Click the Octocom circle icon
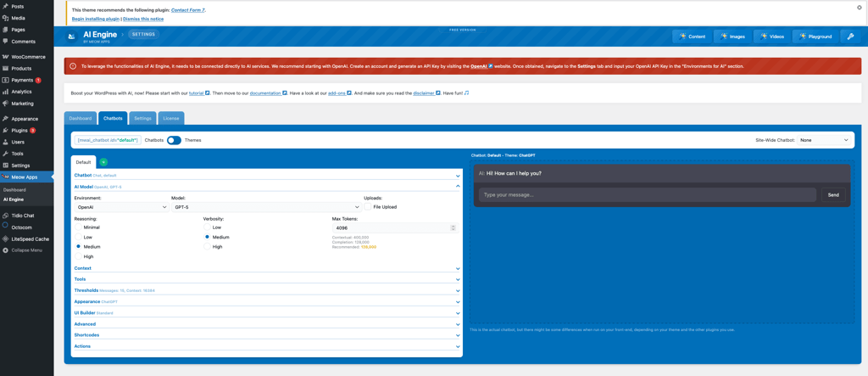This screenshot has height=376, width=868. [5, 226]
